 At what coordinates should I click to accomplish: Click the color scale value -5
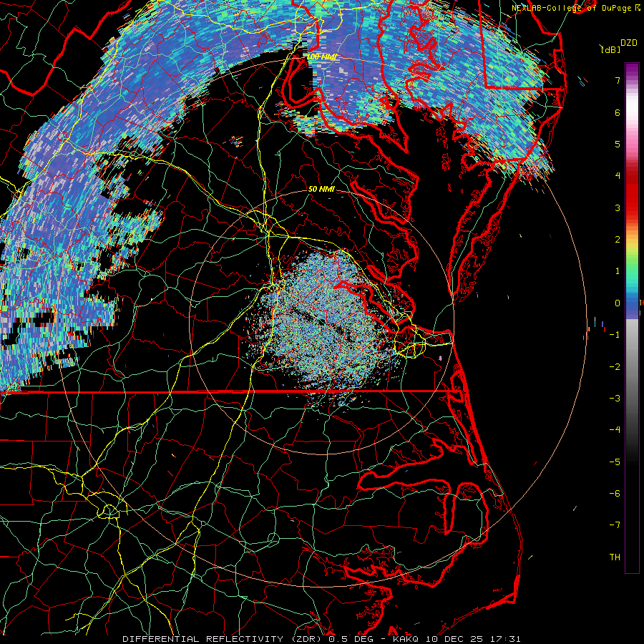pos(615,462)
